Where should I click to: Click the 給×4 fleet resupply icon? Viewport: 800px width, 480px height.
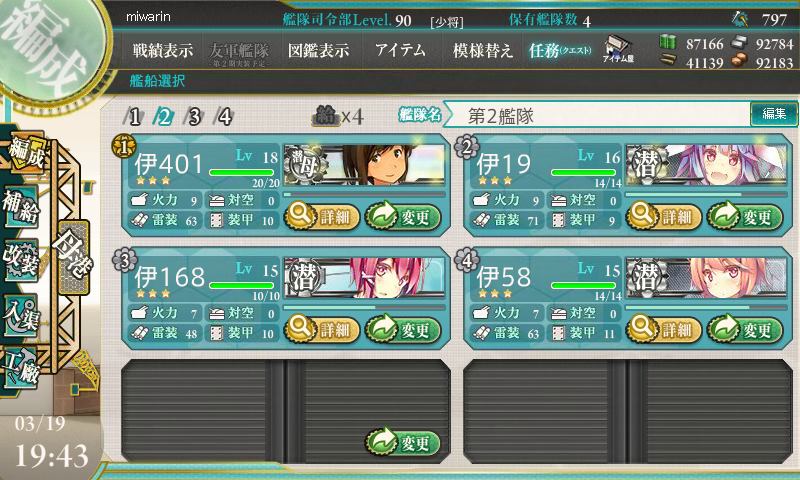pos(337,116)
